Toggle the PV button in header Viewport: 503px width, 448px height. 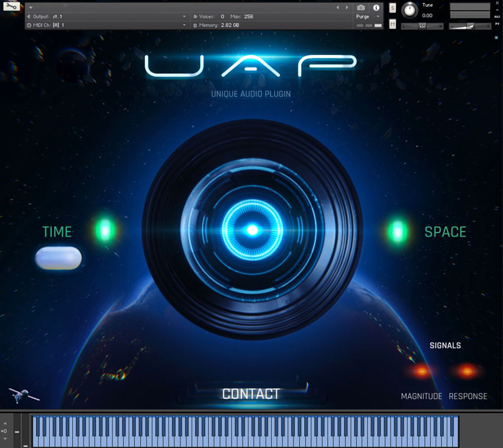tap(497, 24)
